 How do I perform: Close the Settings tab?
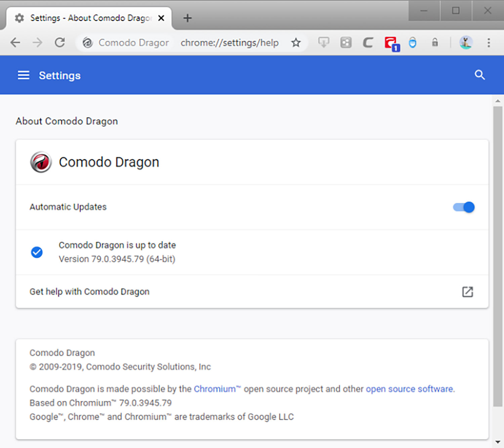click(x=161, y=18)
